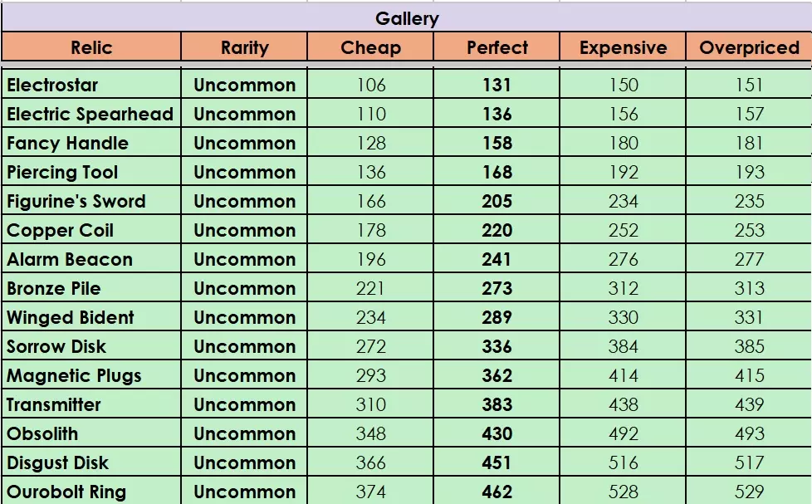Click Piercing Tool's cheap price 136
812x504 pixels.
(370, 172)
